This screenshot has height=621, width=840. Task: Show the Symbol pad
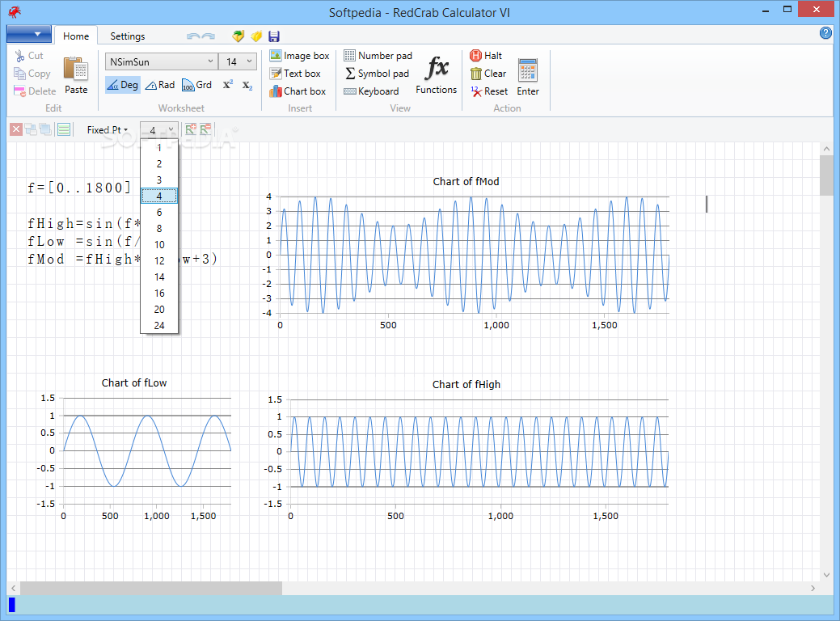click(377, 74)
